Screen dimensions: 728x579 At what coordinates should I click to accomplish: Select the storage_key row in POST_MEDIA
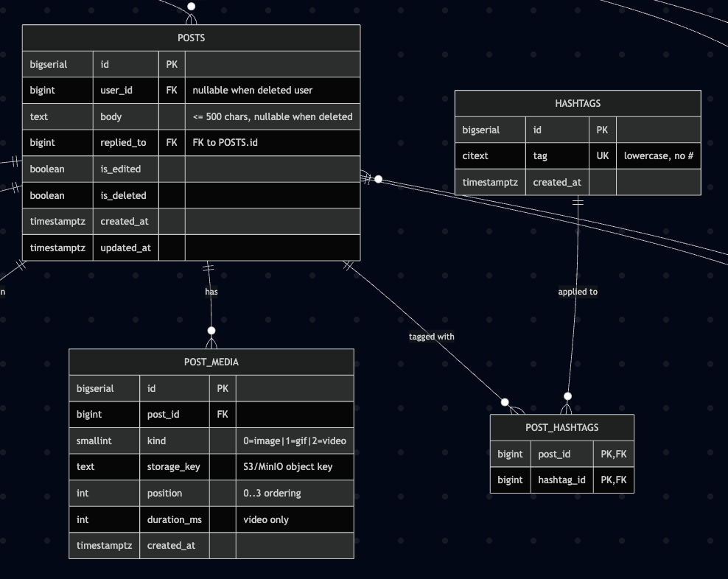[x=211, y=466]
